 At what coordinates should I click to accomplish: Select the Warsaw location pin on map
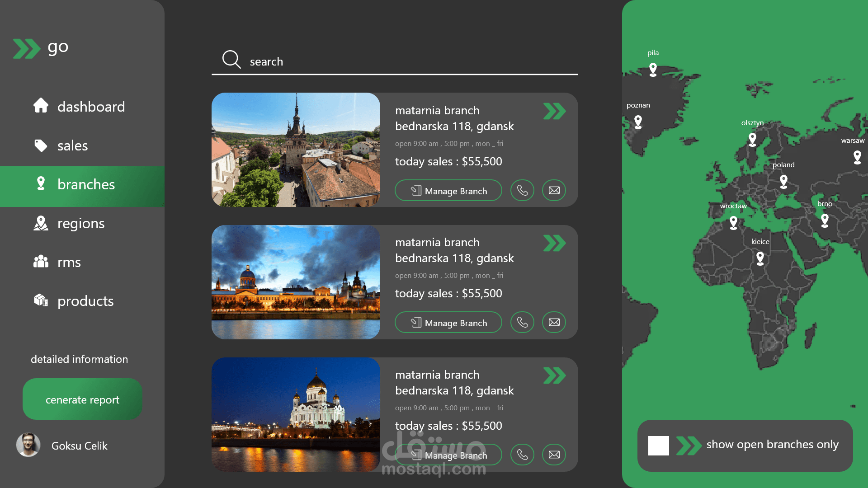coord(857,157)
